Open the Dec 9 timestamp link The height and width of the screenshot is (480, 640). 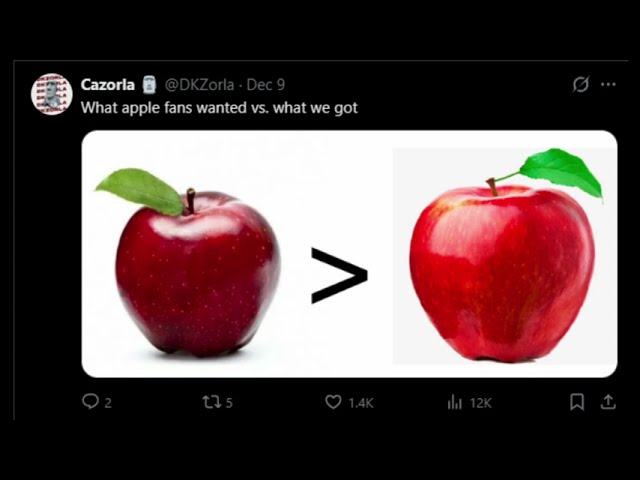(265, 84)
